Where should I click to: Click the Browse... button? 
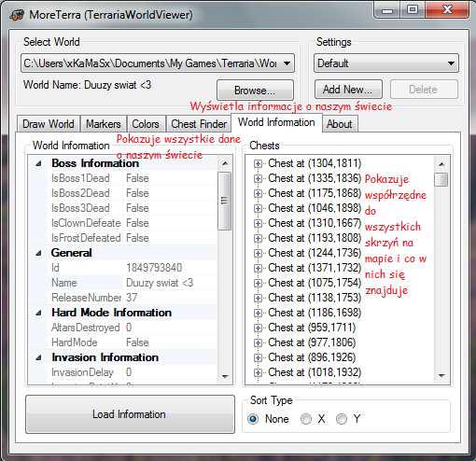[x=255, y=91]
